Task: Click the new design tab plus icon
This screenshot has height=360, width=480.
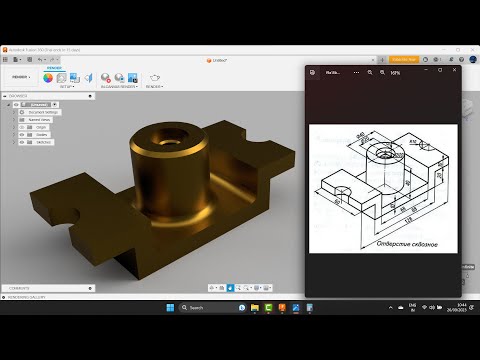Action: (x=382, y=60)
